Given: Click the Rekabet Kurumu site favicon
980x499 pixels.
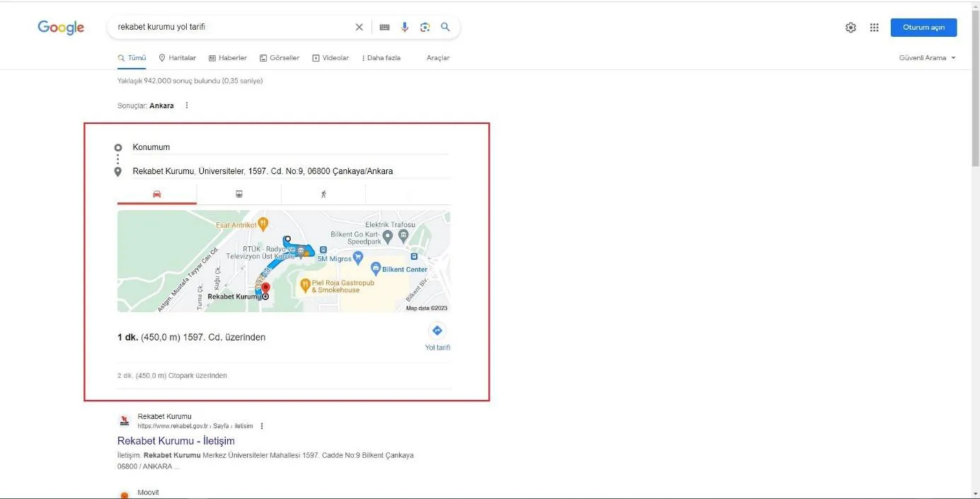Looking at the screenshot, I should tap(125, 421).
